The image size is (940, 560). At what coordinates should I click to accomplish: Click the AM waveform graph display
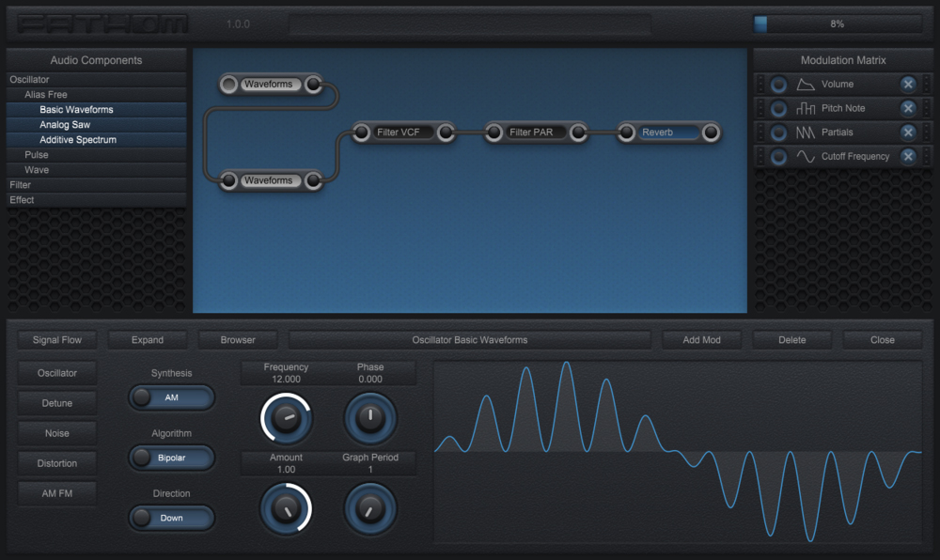click(x=678, y=452)
